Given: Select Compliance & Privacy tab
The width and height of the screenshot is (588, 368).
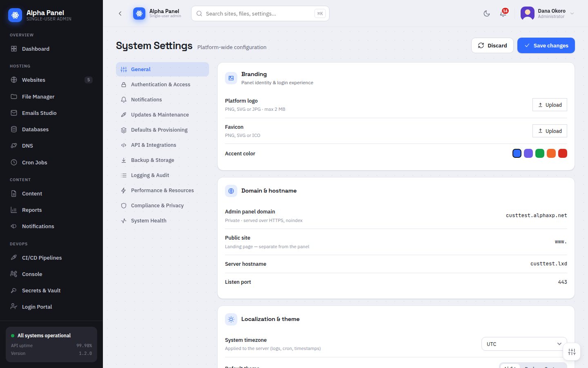Looking at the screenshot, I should tap(163, 206).
